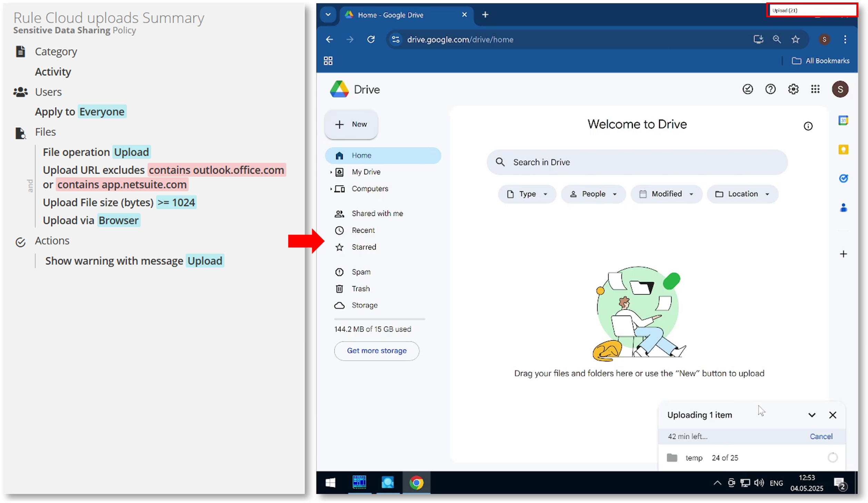
Task: Click Get more storage button
Action: [376, 350]
